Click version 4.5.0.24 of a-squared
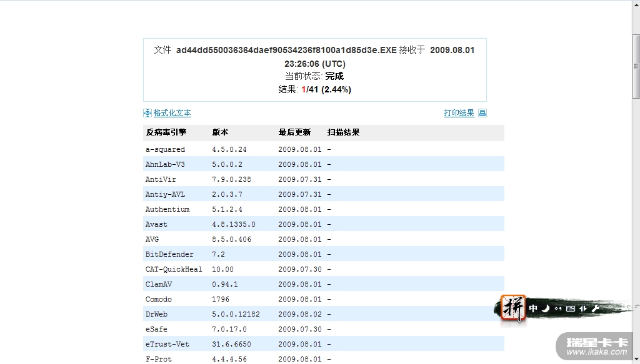640x364 pixels. click(229, 150)
